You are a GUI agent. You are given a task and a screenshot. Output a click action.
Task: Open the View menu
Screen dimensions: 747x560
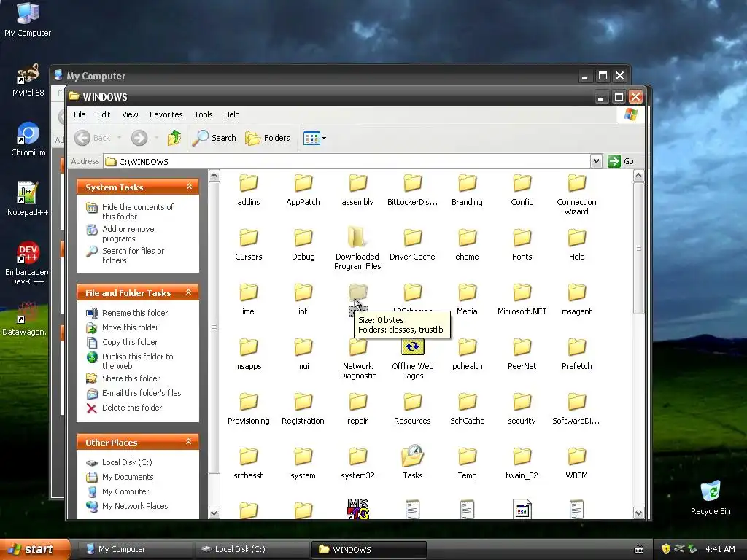(130, 114)
